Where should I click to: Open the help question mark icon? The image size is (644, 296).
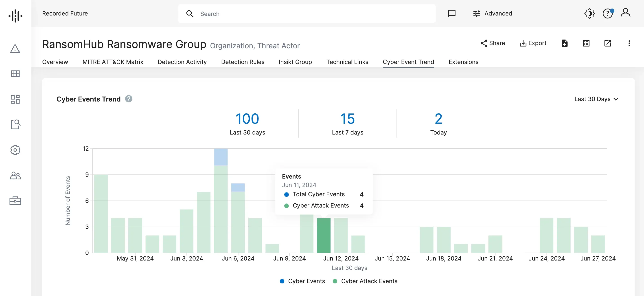coord(608,13)
